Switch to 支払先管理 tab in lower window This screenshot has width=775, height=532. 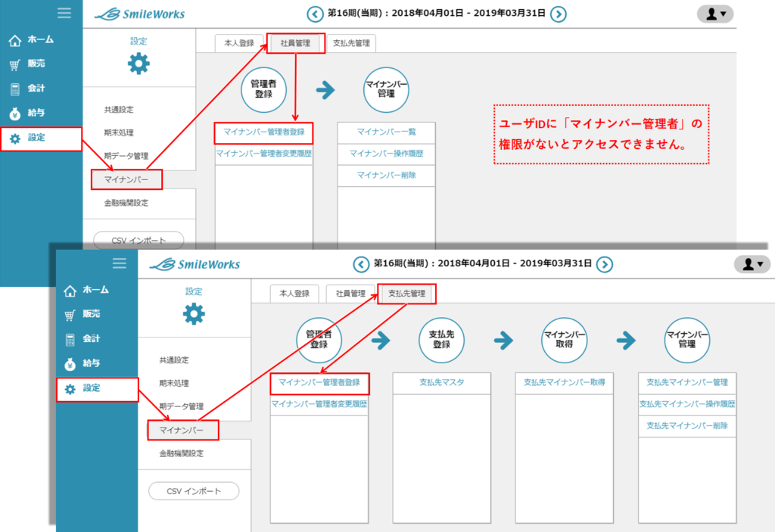tap(406, 294)
